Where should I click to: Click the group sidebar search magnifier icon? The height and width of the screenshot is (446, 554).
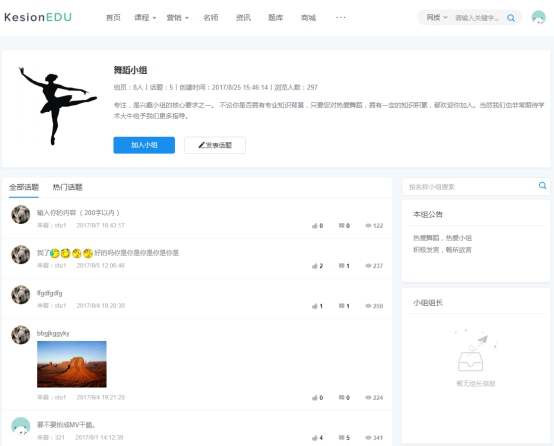pos(542,186)
